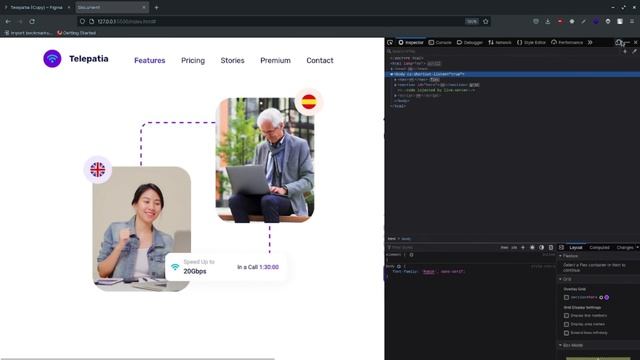Show more DevTools tabs via chevron

(590, 42)
